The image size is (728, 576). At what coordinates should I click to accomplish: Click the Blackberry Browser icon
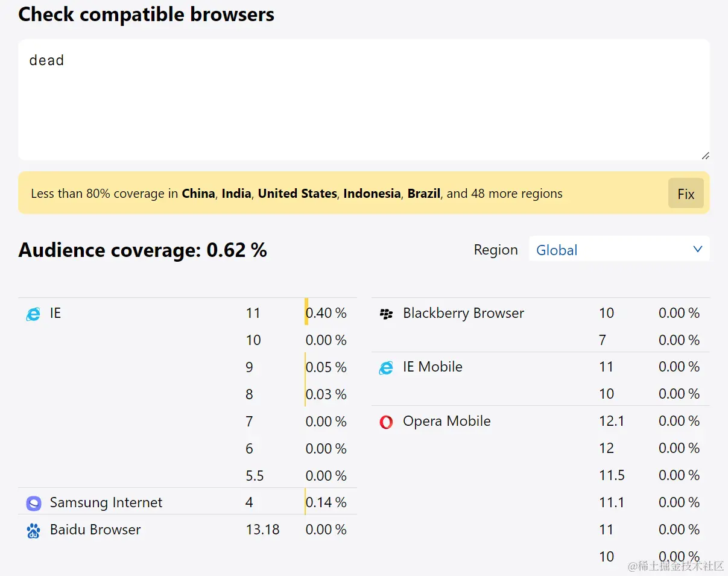[386, 314]
